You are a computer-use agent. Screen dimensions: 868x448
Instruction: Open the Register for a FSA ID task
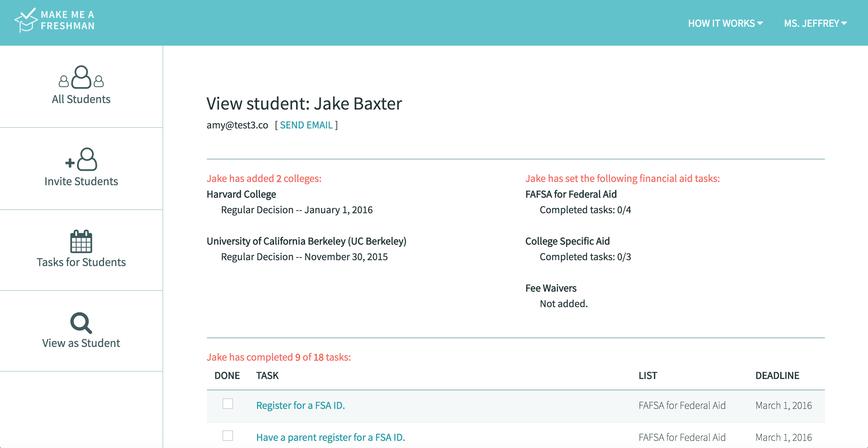pos(301,405)
